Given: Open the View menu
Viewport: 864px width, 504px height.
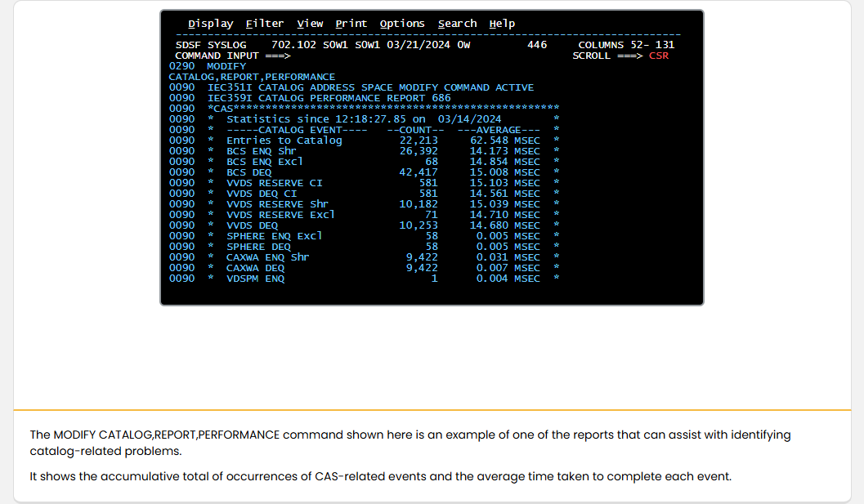Looking at the screenshot, I should tap(310, 24).
